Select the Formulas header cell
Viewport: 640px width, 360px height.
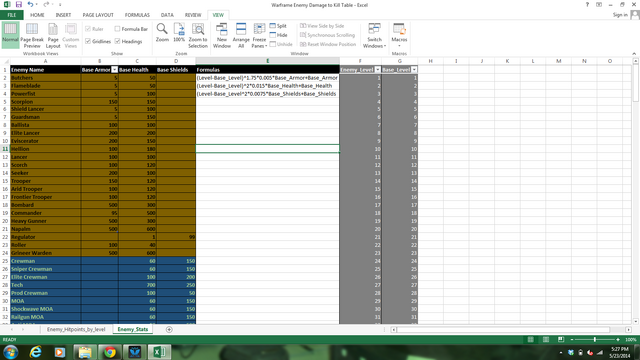[x=267, y=70]
